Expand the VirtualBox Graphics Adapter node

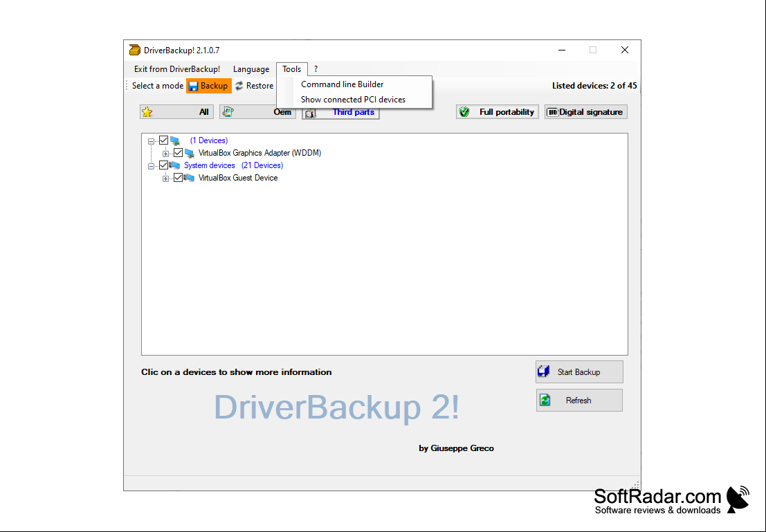[165, 154]
